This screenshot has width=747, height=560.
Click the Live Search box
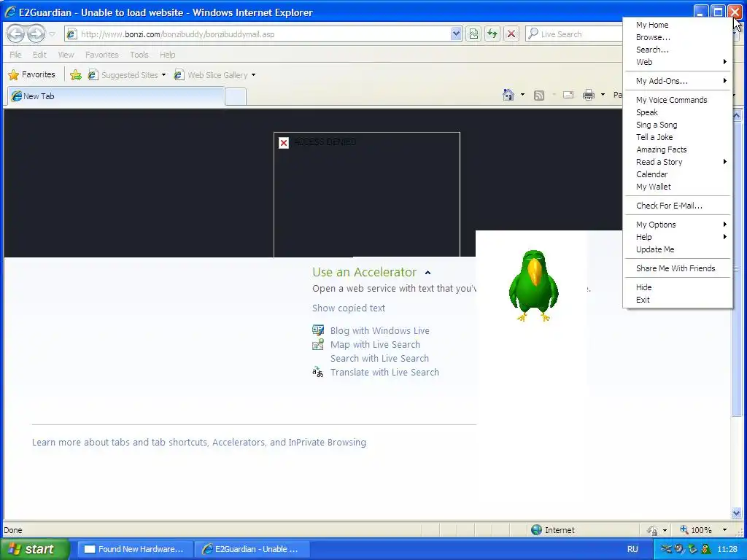click(x=574, y=34)
